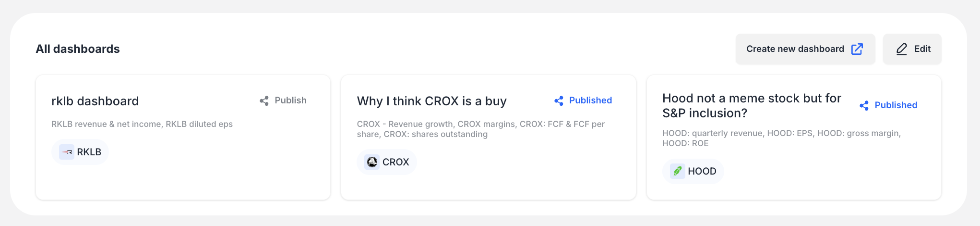Open 'Hood not a meme stock' dashboard
This screenshot has width=980, height=226.
tap(752, 106)
